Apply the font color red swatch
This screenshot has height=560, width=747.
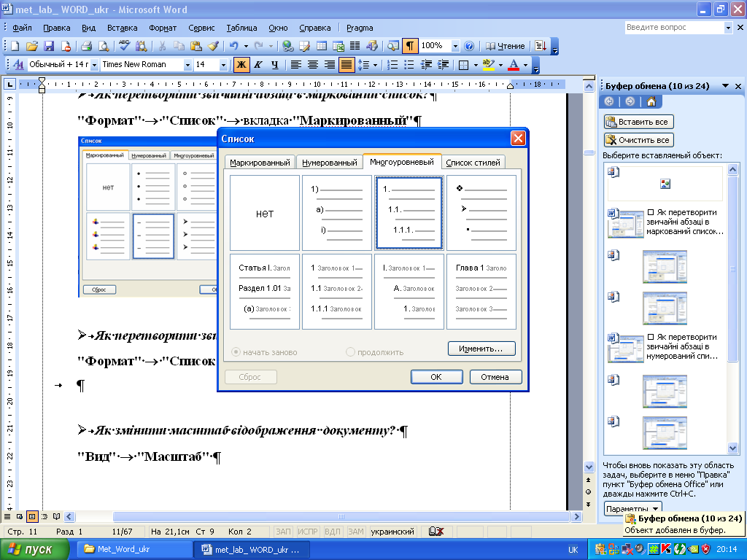click(513, 65)
